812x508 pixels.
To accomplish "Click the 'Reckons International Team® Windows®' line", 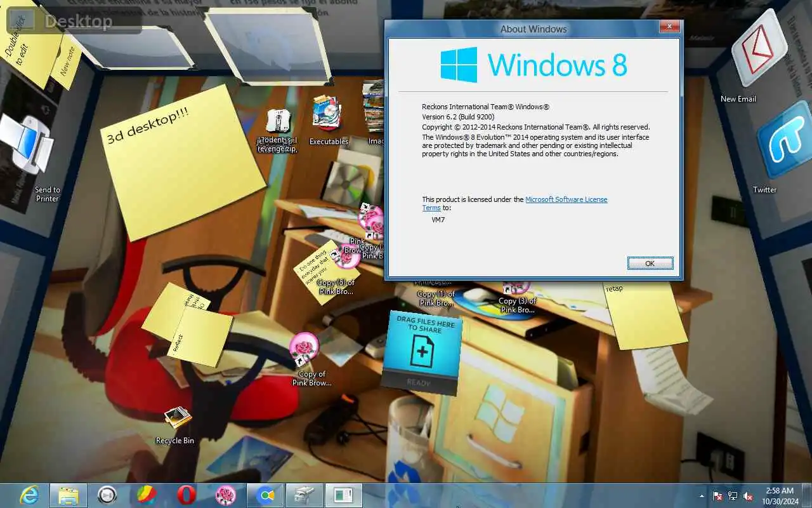I will (485, 107).
